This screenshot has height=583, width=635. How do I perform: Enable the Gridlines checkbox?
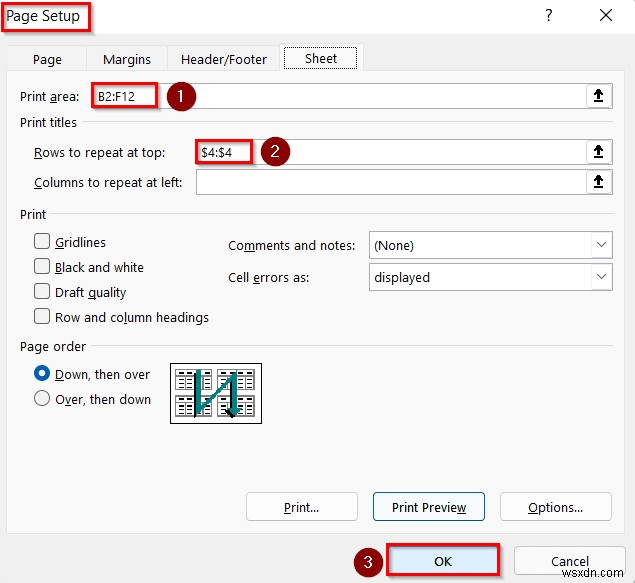tap(42, 241)
